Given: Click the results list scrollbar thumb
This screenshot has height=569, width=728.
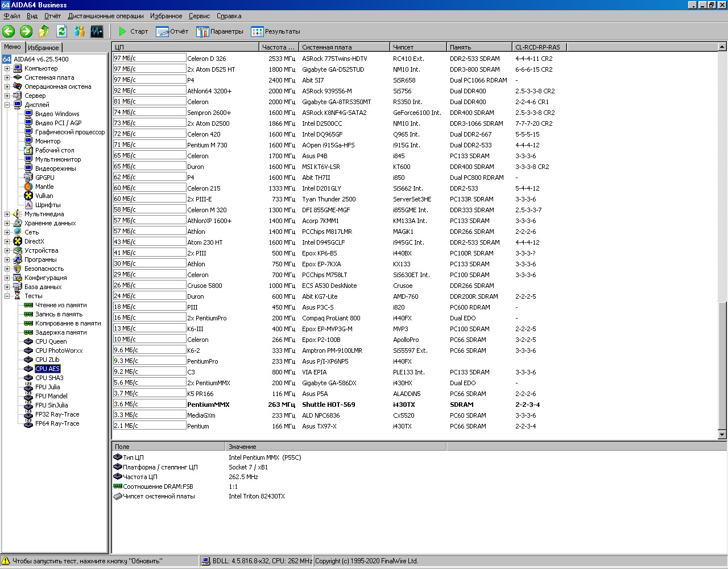Looking at the screenshot, I should click(722, 365).
